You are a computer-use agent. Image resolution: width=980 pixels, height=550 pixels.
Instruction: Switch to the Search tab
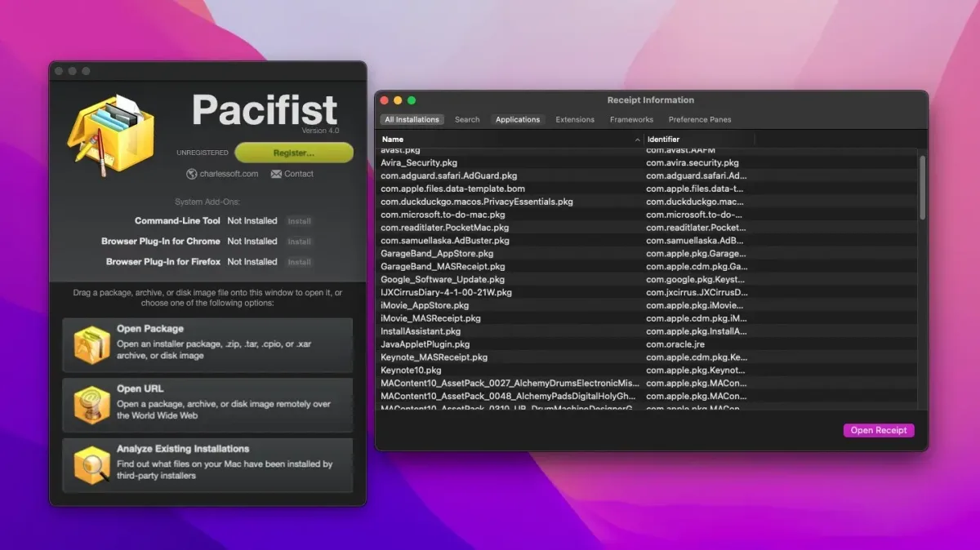(x=467, y=120)
